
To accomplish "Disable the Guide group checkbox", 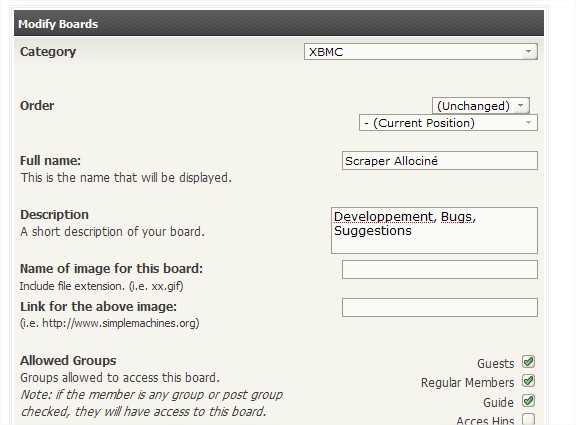I will (528, 401).
